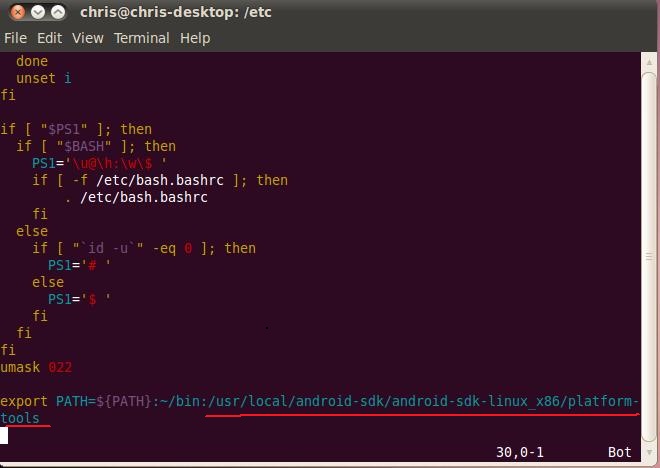660x468 pixels.
Task: Click the scrollbar up arrow
Action: point(649,62)
